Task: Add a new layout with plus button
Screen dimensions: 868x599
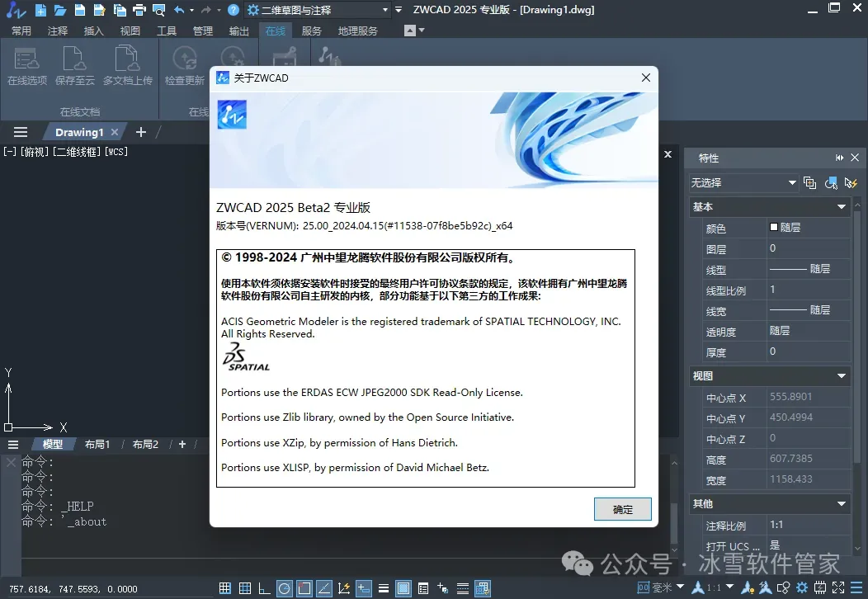Action: click(x=182, y=445)
